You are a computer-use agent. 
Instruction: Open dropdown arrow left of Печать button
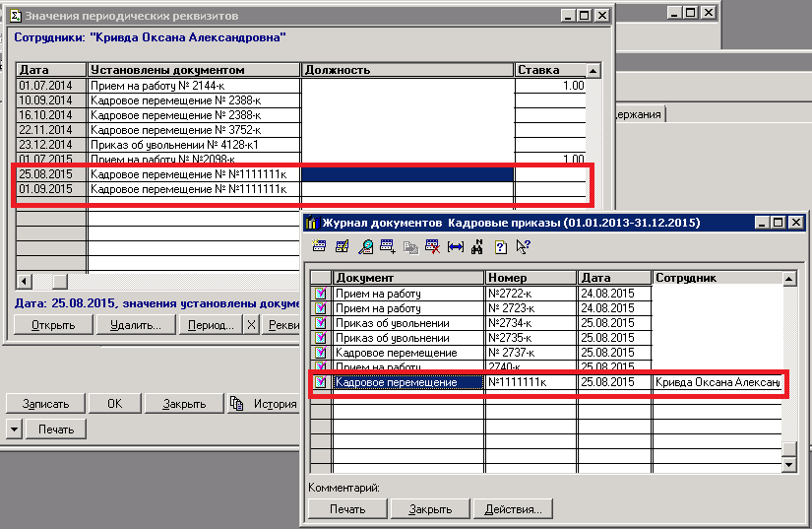coord(14,430)
